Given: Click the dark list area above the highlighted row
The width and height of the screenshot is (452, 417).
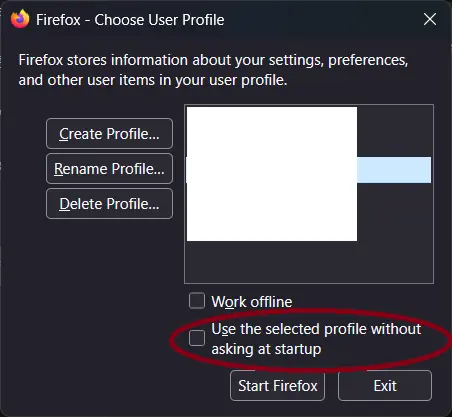Looking at the screenshot, I should coord(395,131).
